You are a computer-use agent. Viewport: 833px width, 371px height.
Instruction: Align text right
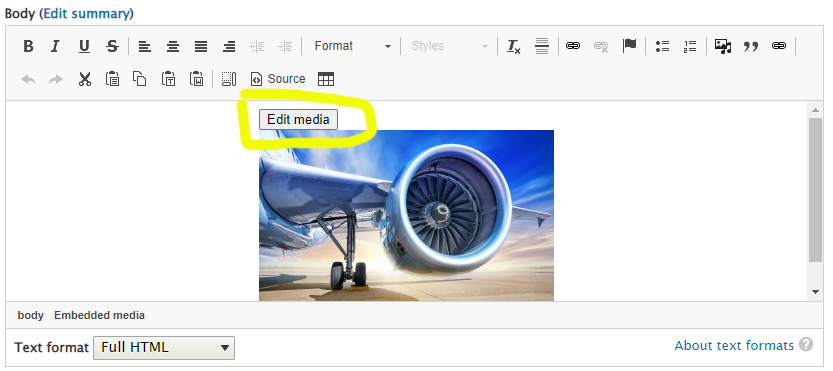pos(229,46)
